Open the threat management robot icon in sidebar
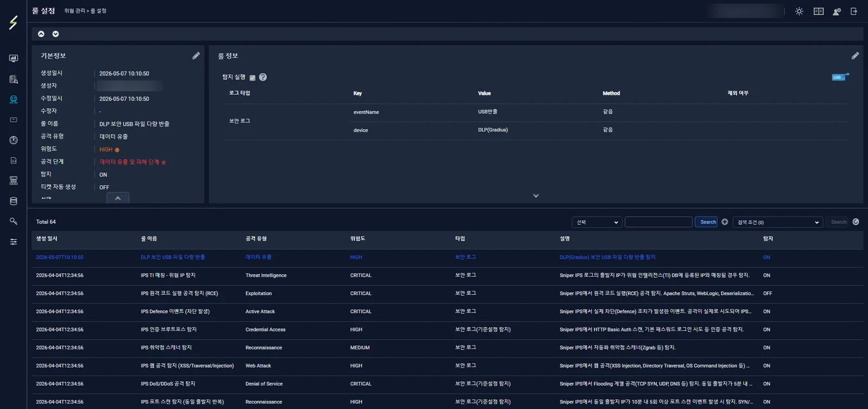Viewport: 868px width, 409px height. point(14,99)
